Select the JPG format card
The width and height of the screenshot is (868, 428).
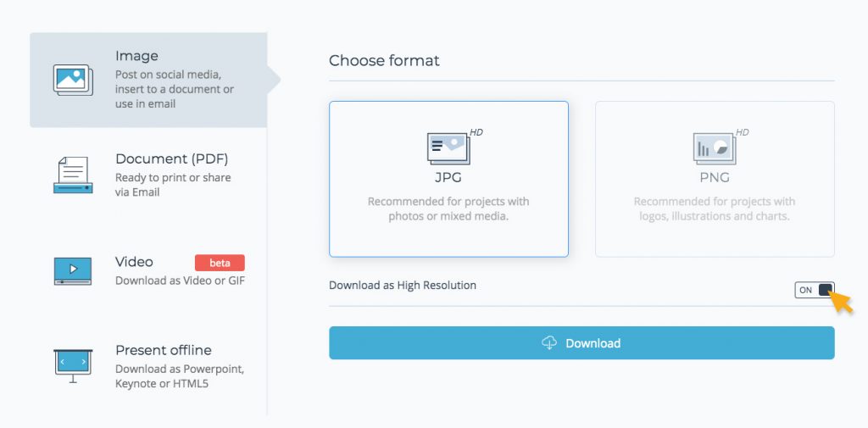point(448,179)
